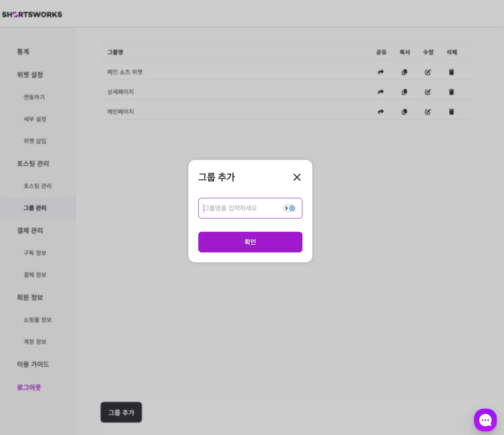Click the dark 그룹 추가 button

coord(121,412)
